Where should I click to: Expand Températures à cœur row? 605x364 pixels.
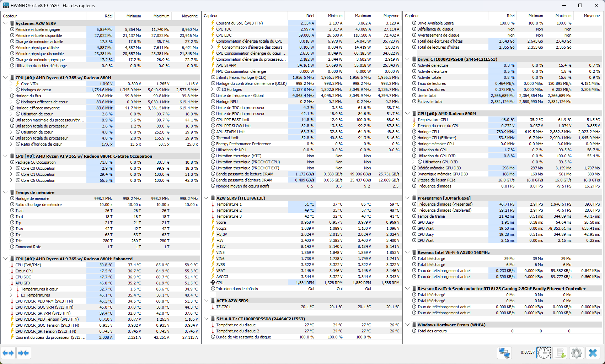pyautogui.click(x=11, y=289)
